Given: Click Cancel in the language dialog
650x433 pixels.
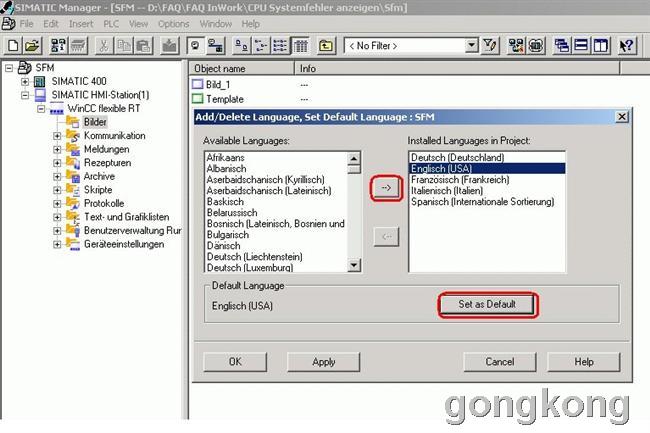Looking at the screenshot, I should [x=500, y=362].
